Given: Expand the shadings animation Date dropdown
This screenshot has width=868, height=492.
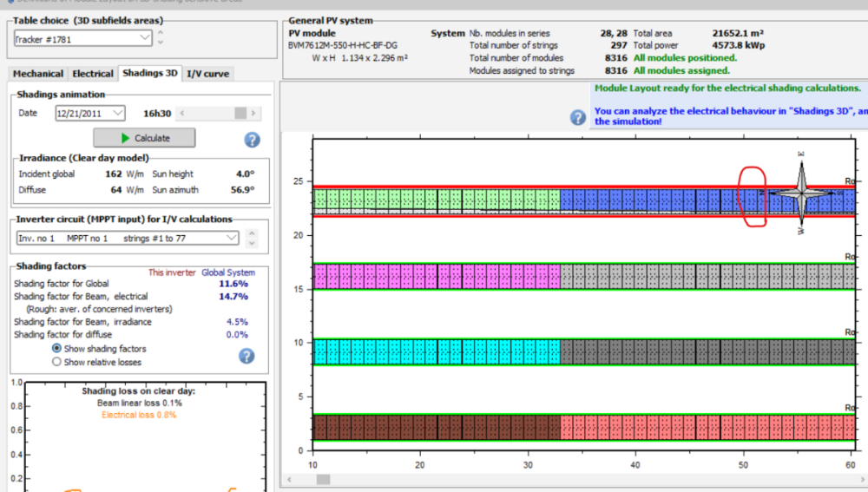Looking at the screenshot, I should coord(118,113).
